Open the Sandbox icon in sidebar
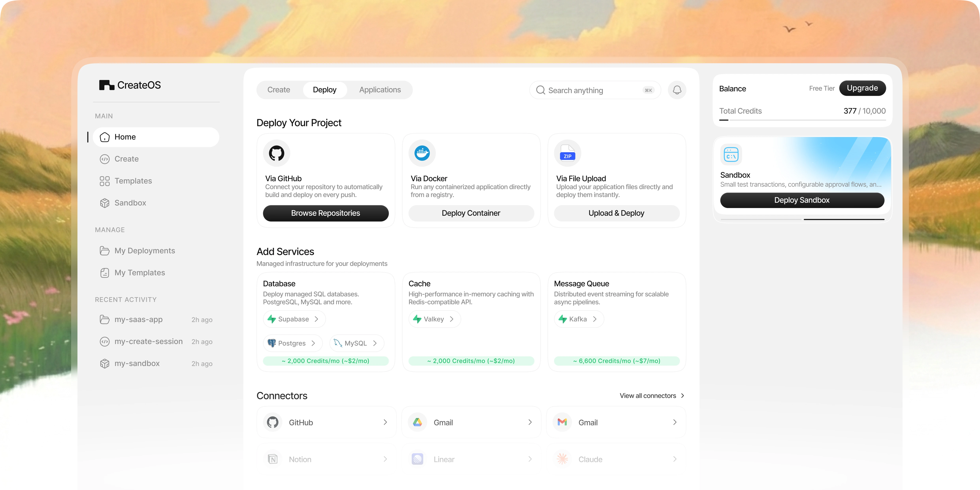 pyautogui.click(x=105, y=203)
